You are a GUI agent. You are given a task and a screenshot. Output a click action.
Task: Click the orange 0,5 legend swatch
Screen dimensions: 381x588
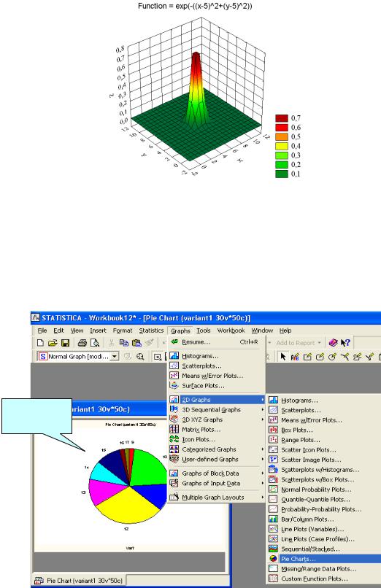click(x=282, y=136)
